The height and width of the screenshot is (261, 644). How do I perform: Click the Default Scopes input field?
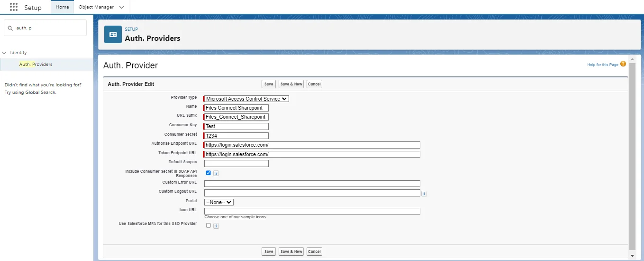236,163
